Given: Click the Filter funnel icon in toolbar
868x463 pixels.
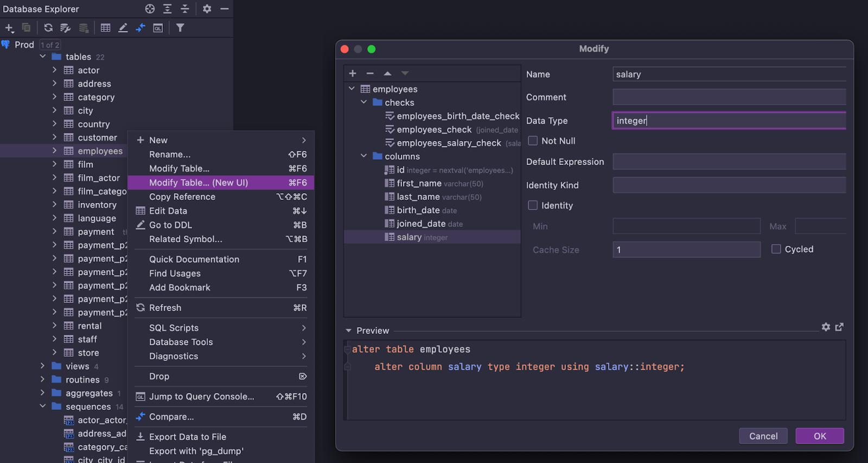Looking at the screenshot, I should click(x=180, y=28).
